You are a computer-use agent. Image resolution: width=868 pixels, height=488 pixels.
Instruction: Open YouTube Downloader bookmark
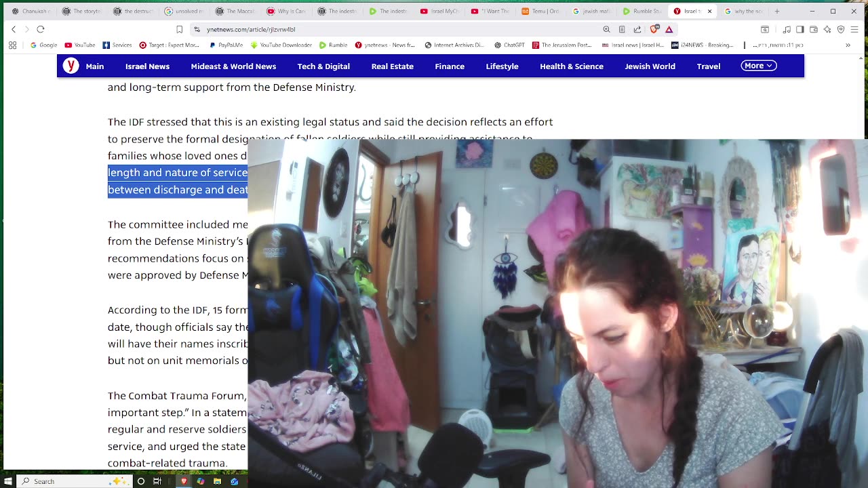click(x=281, y=45)
